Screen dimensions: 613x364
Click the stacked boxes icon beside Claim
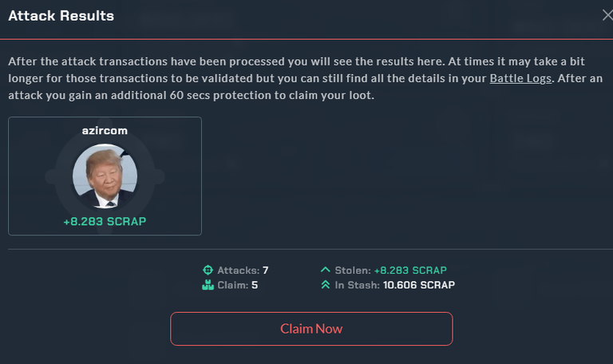click(208, 285)
